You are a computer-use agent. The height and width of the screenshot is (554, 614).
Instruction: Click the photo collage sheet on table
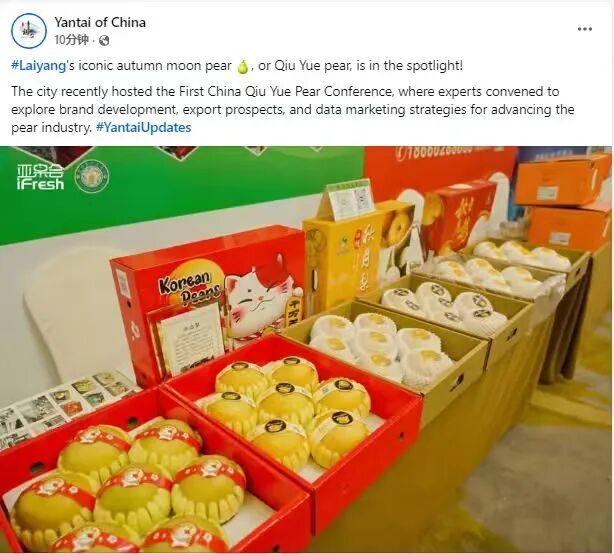pos(59,403)
